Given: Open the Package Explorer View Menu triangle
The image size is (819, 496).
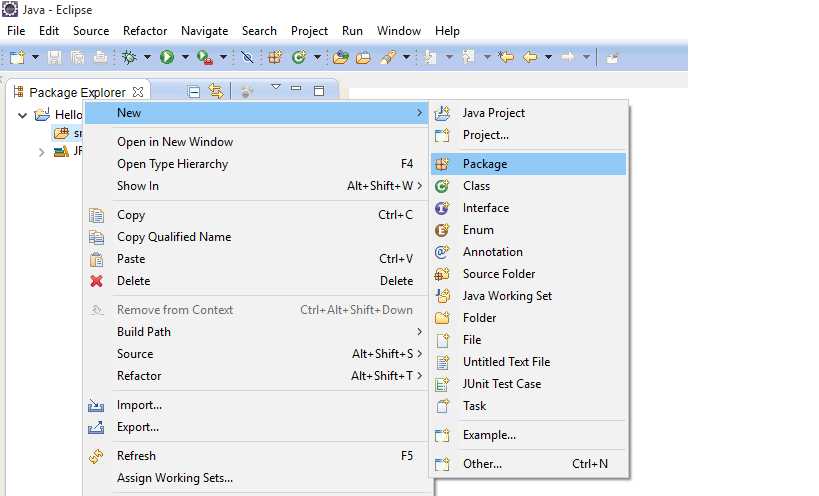Looking at the screenshot, I should coord(276,87).
